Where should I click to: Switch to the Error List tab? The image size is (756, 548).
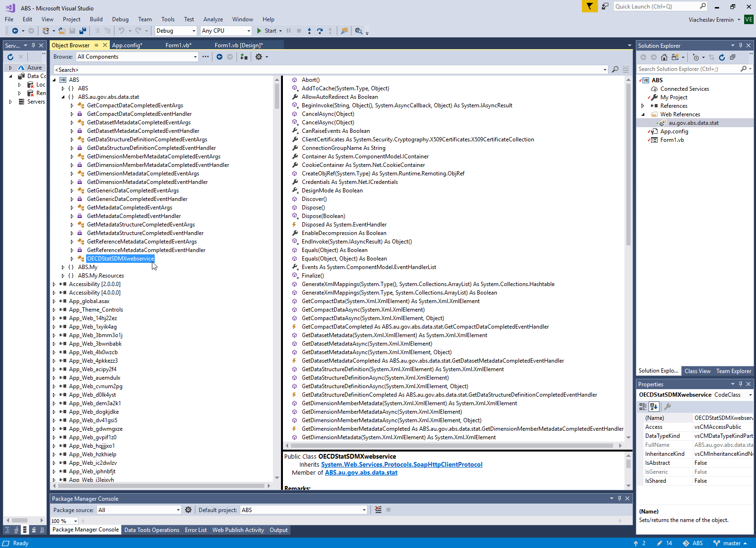pos(196,530)
